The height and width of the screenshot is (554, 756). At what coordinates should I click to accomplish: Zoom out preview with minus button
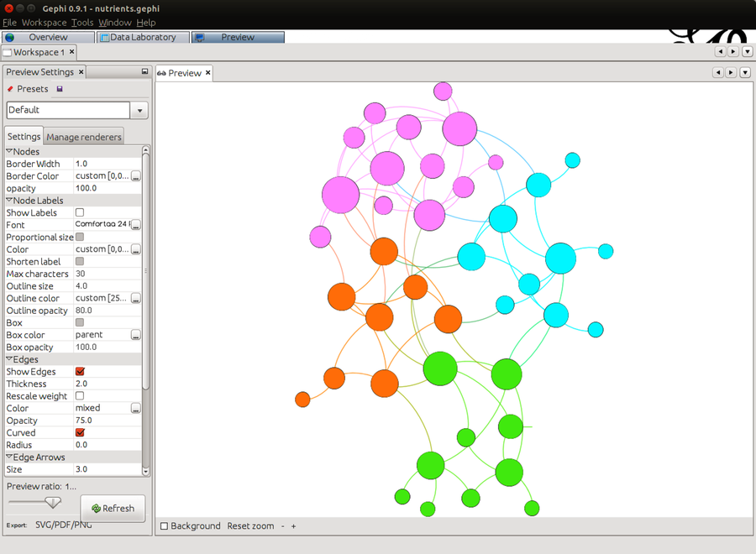tap(283, 526)
